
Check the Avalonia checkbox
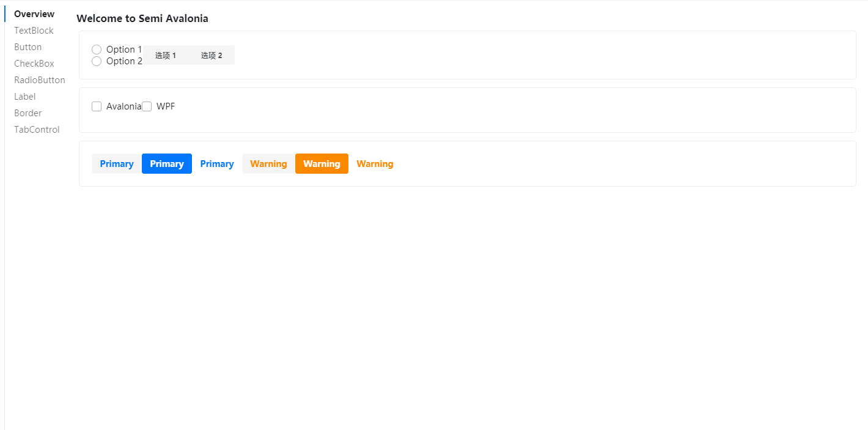97,106
